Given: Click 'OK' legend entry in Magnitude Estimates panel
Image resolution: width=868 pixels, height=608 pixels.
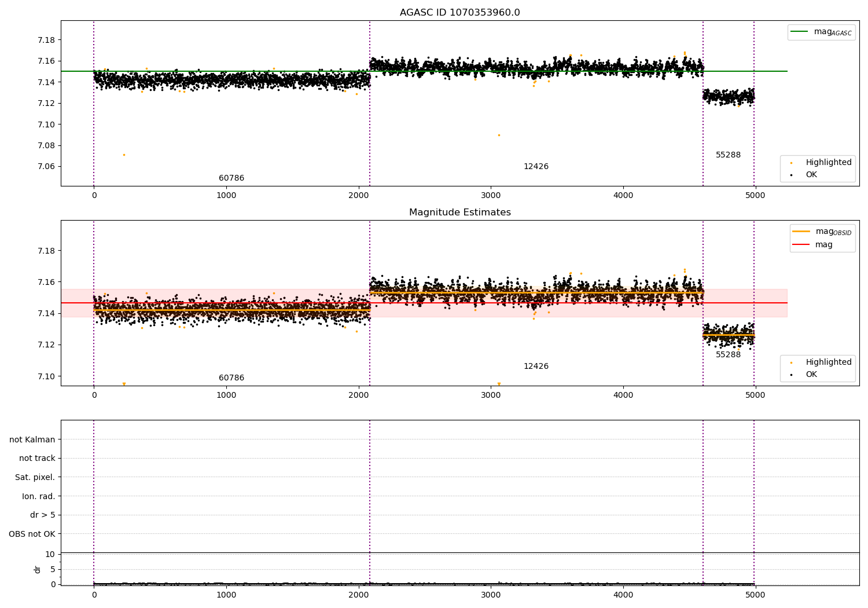Looking at the screenshot, I should (x=803, y=375).
